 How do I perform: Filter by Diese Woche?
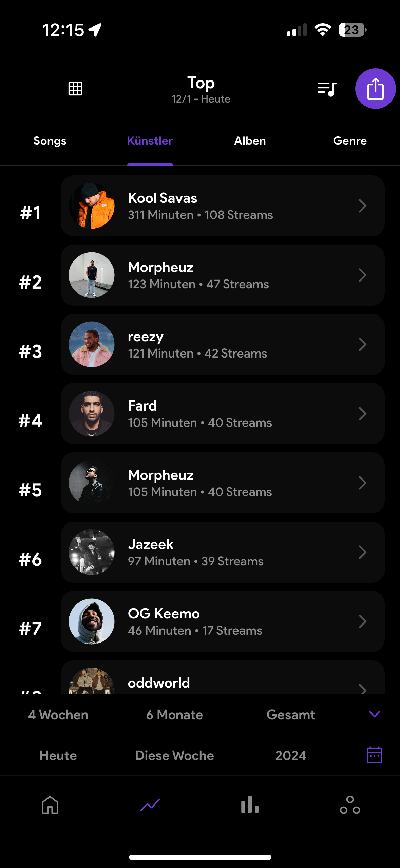point(174,756)
